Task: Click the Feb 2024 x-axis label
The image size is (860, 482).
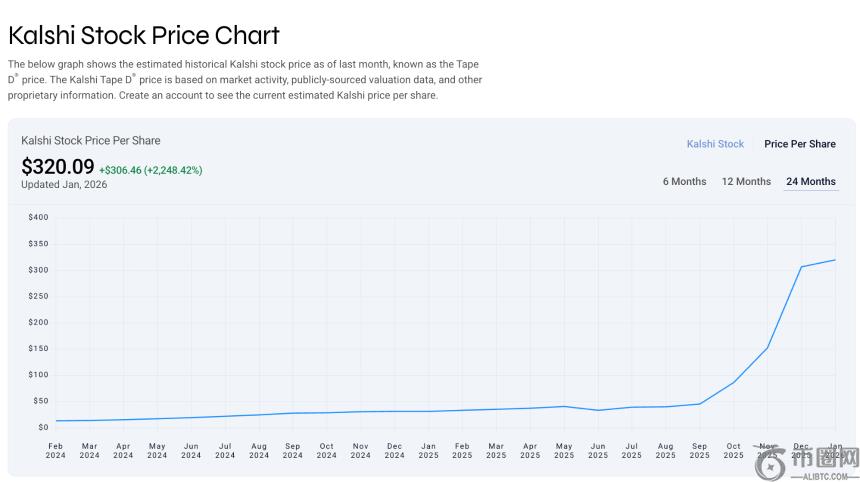Action: click(56, 450)
